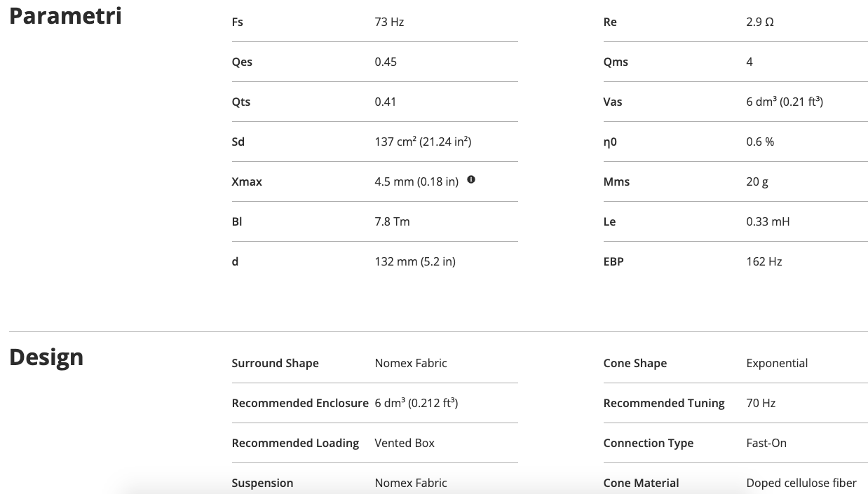
Task: Click the Xmax info icon
Action: coord(471,180)
